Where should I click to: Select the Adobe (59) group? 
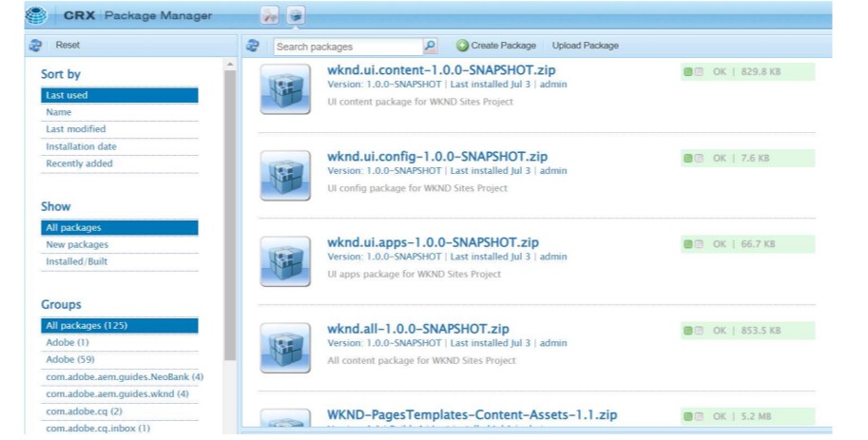tap(119, 360)
